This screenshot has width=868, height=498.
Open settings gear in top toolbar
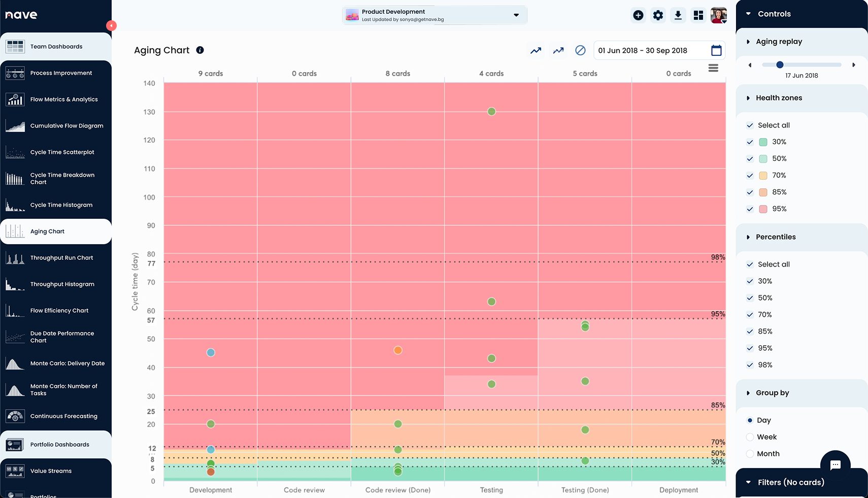click(x=658, y=15)
